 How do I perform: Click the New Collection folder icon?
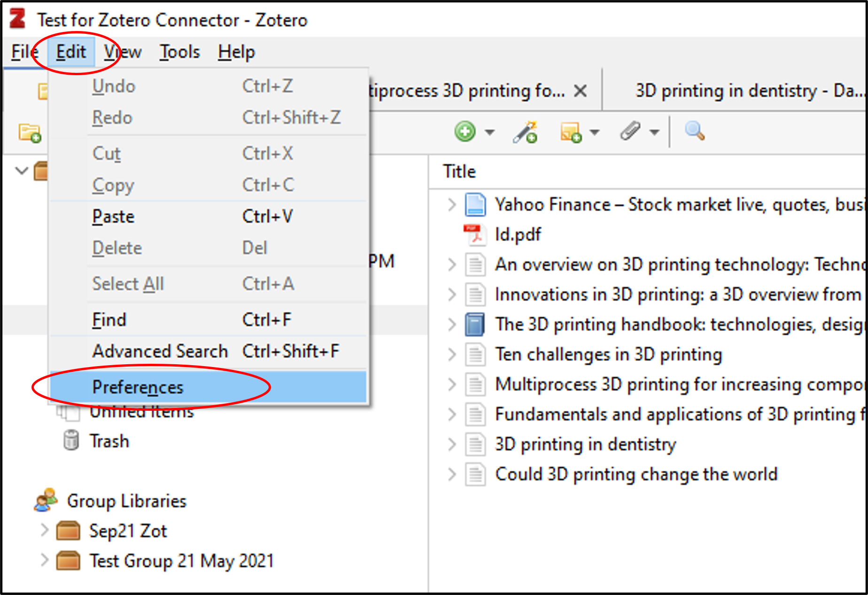[30, 133]
